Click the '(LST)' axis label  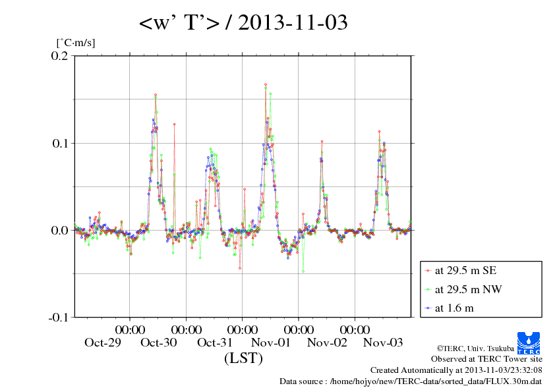[243, 358]
